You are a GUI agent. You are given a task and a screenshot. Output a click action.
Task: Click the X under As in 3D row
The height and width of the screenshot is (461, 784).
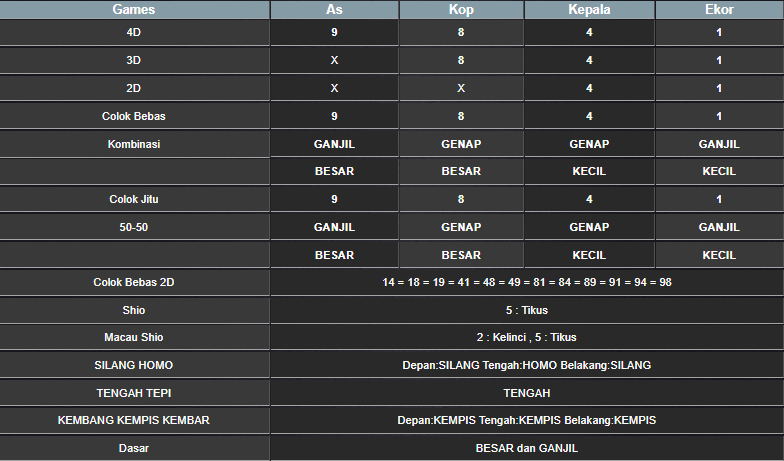point(334,60)
